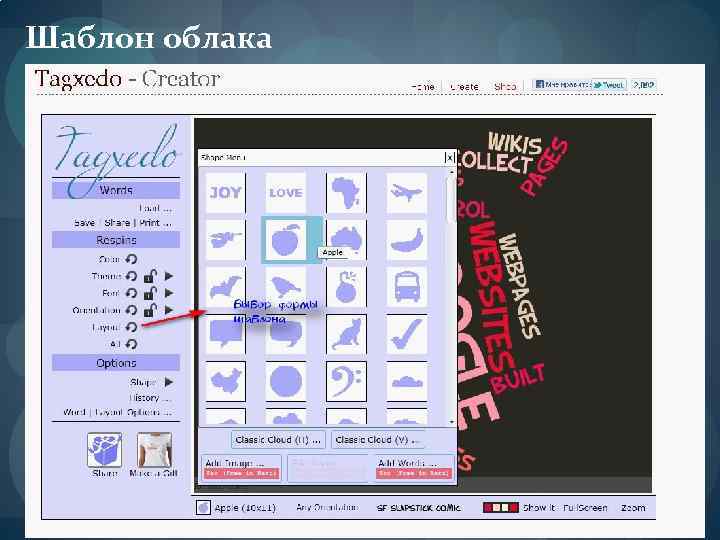Select the small cloud shape

[407, 381]
